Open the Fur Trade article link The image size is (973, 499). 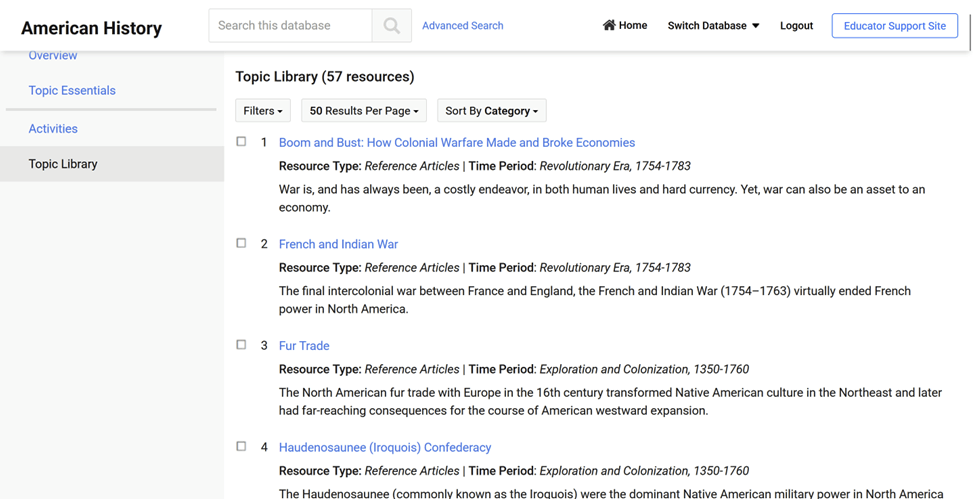point(304,346)
